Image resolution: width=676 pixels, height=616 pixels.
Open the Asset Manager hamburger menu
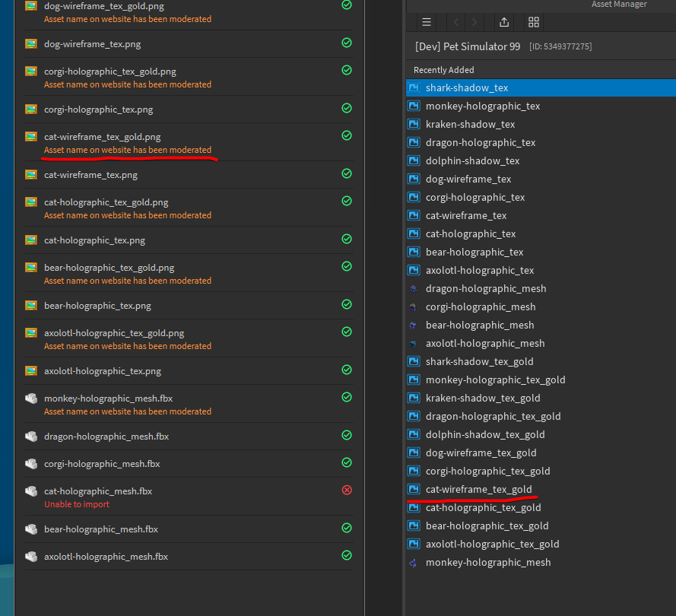coord(427,22)
